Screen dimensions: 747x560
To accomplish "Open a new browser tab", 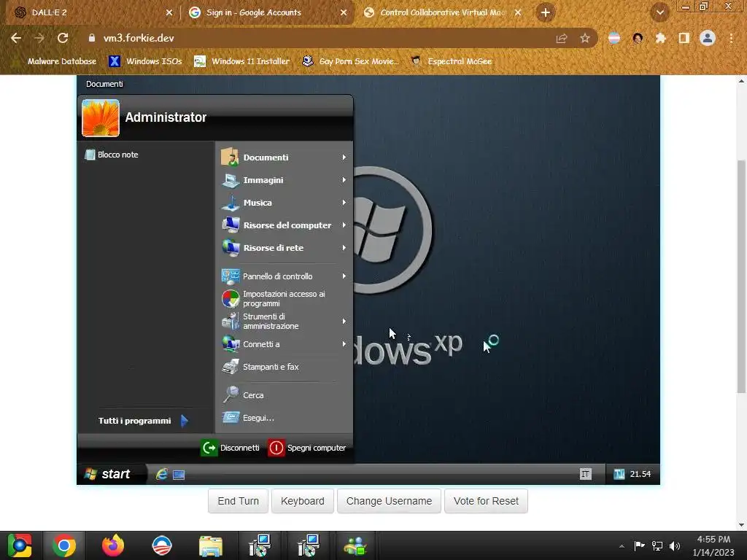I will (546, 12).
